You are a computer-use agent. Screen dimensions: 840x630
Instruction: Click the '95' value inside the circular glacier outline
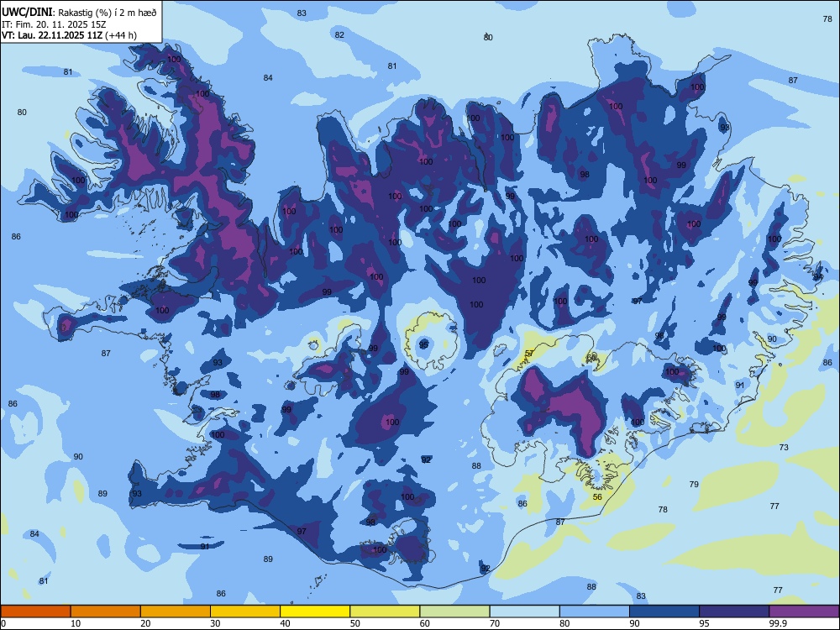(x=423, y=344)
